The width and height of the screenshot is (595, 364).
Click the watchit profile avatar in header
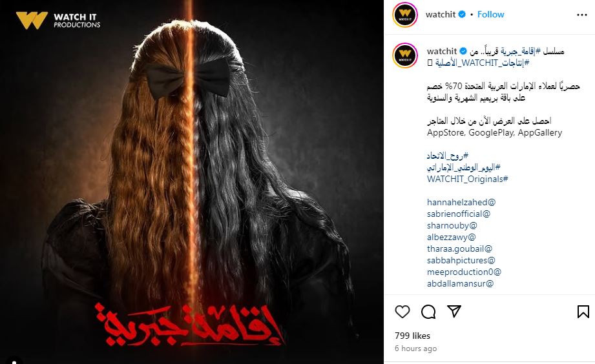(405, 15)
